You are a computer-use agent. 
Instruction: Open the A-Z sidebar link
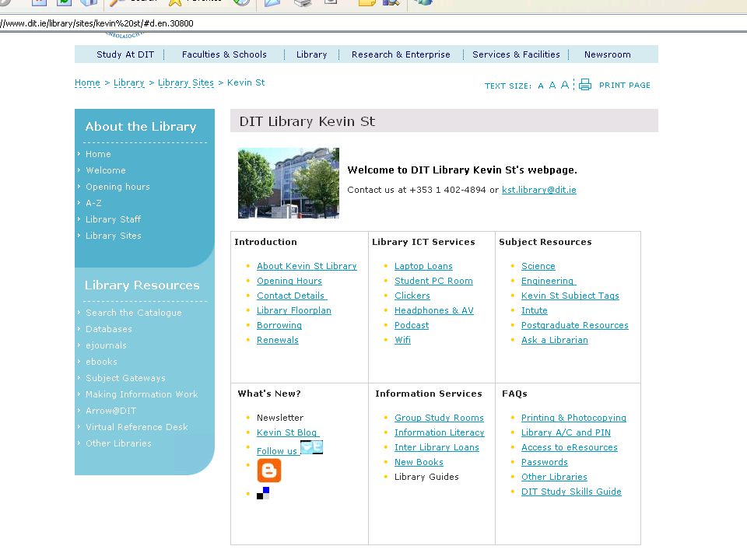(x=93, y=203)
